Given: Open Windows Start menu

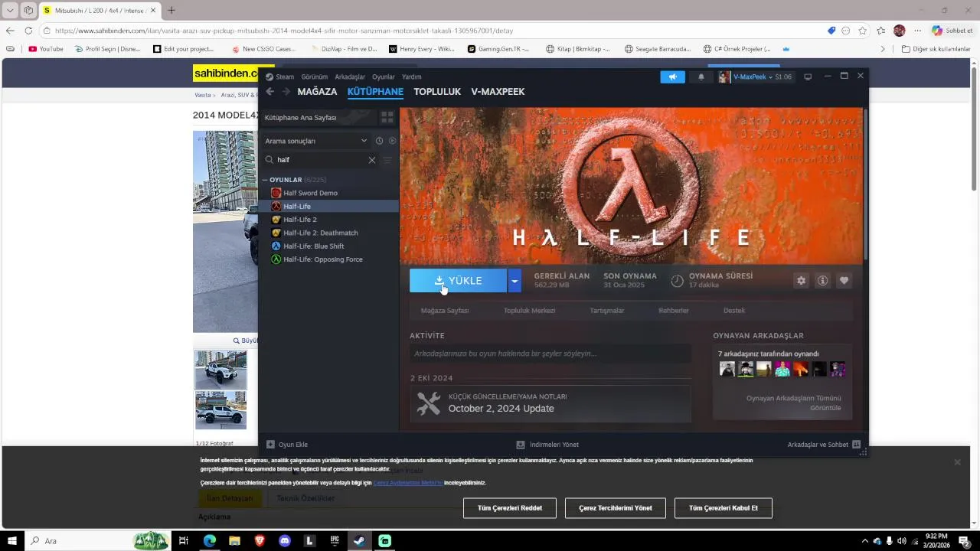Looking at the screenshot, I should click(x=12, y=541).
